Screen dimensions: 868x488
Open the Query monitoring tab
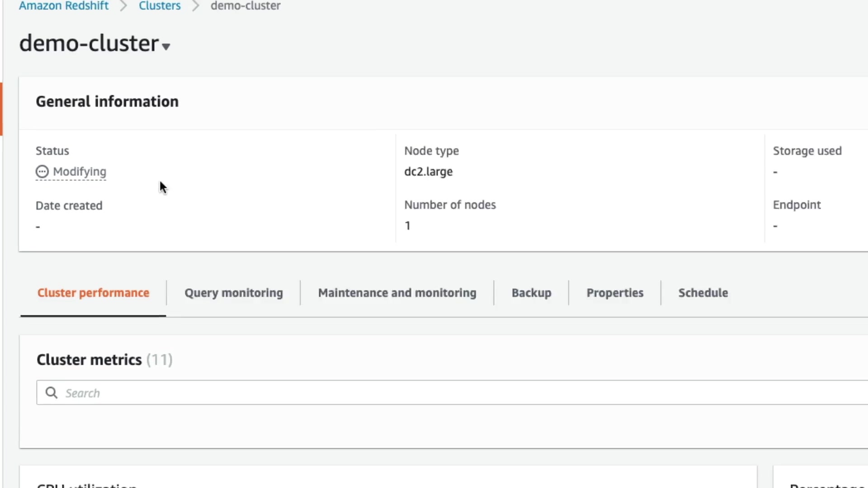click(233, 293)
